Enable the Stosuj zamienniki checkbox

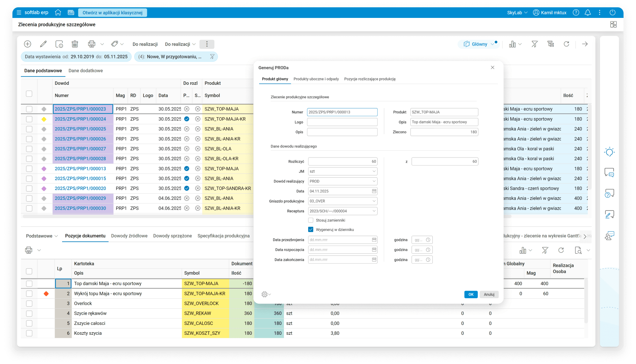[311, 220]
